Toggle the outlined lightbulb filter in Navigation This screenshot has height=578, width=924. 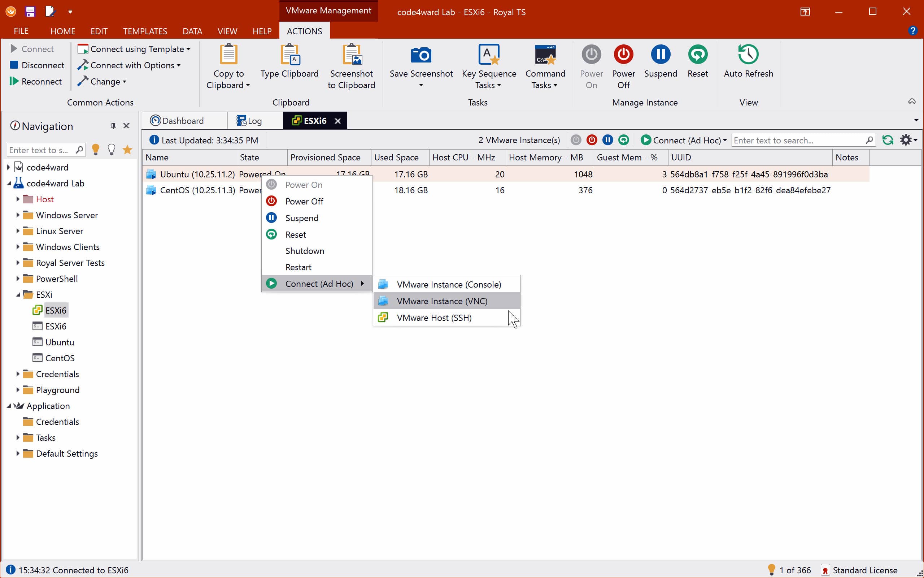(x=111, y=150)
